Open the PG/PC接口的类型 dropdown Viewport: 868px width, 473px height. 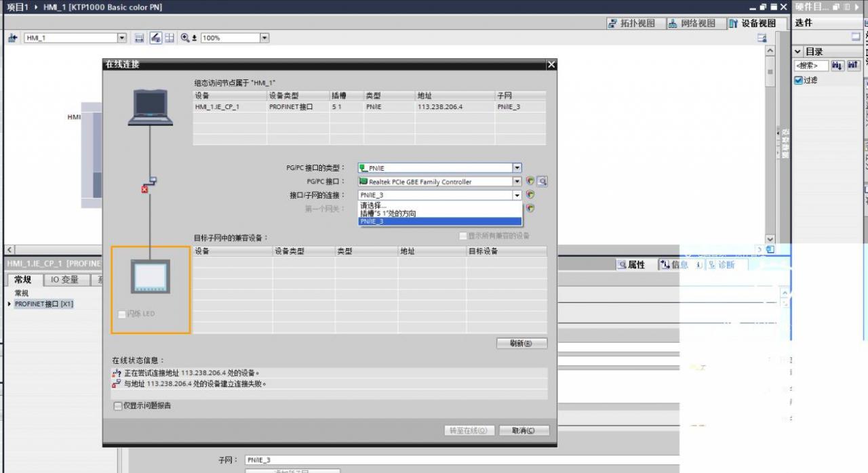516,167
